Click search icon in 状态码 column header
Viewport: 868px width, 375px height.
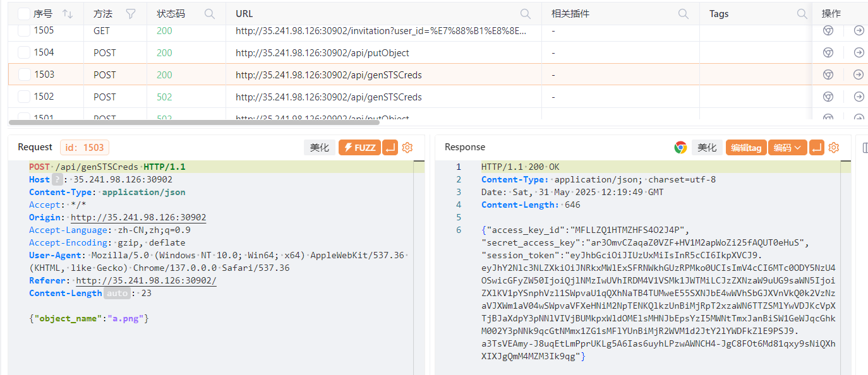(209, 14)
